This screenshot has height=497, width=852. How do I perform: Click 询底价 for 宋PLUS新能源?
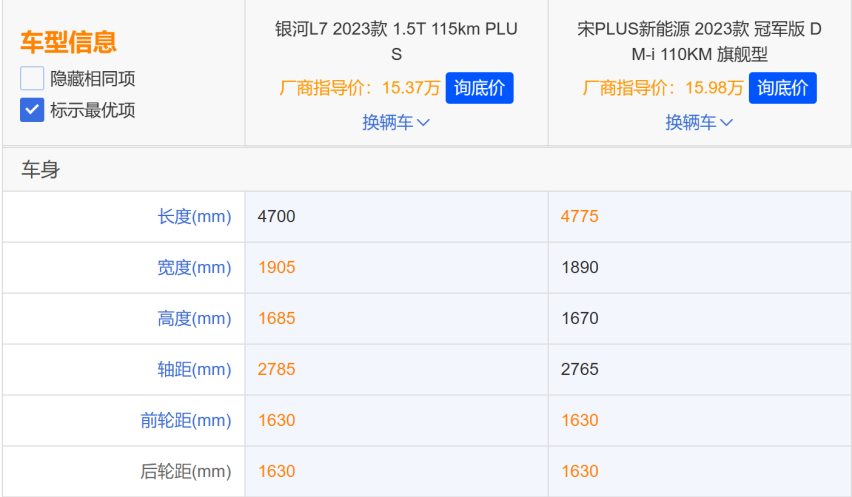click(782, 88)
